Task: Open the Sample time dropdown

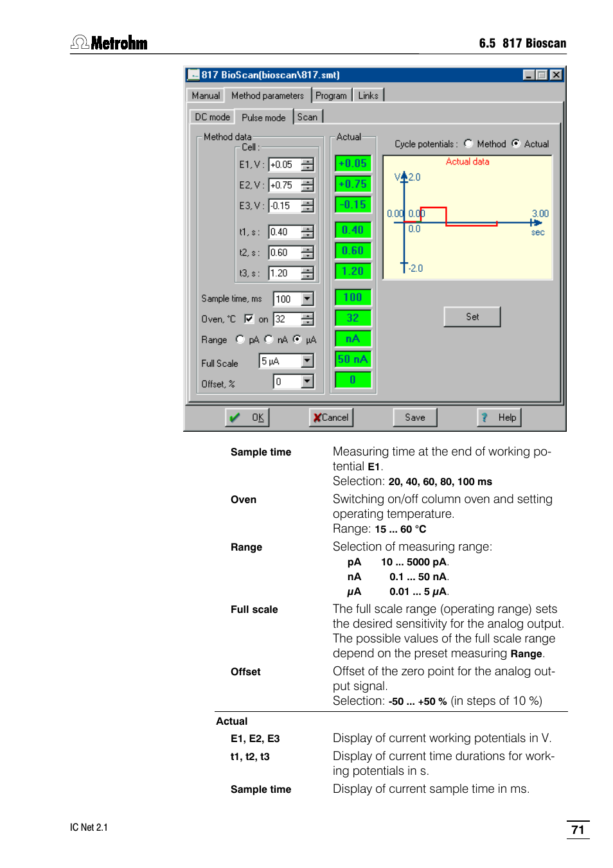Action: pyautogui.click(x=308, y=299)
